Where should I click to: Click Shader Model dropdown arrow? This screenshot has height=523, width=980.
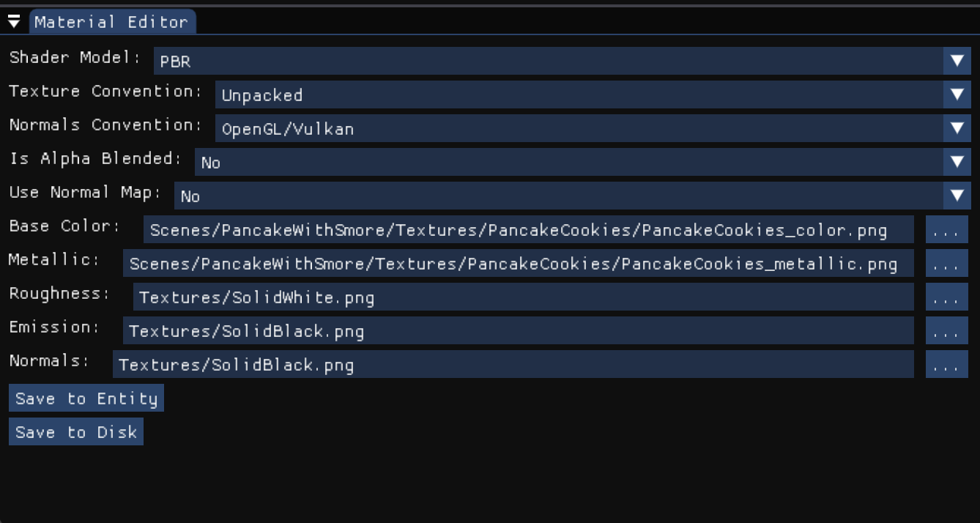pyautogui.click(x=957, y=61)
